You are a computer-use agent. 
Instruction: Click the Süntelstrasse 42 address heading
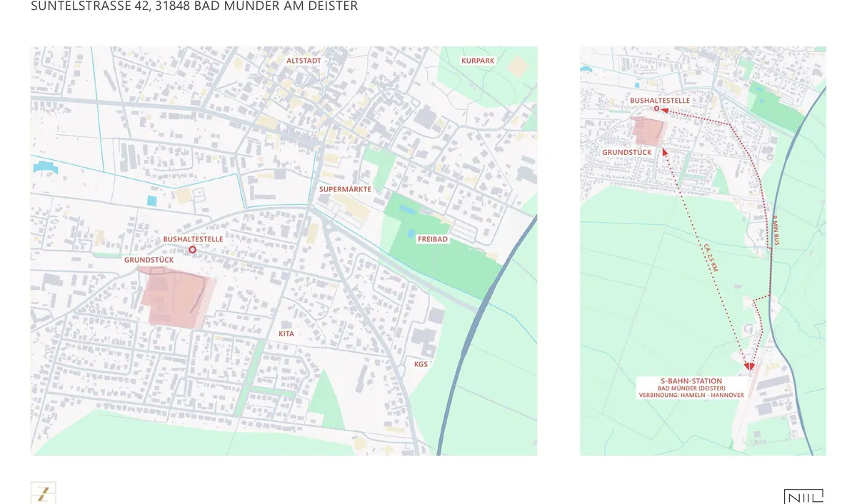pyautogui.click(x=194, y=6)
